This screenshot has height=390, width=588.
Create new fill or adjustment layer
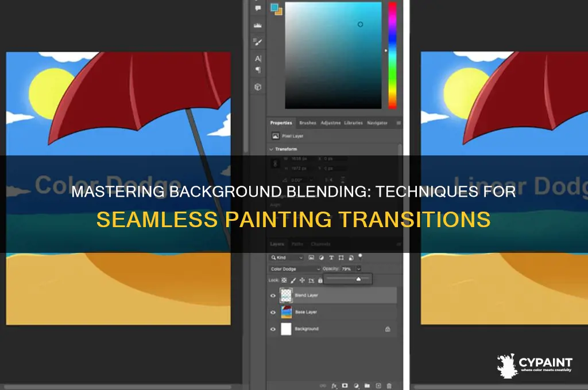[356, 385]
